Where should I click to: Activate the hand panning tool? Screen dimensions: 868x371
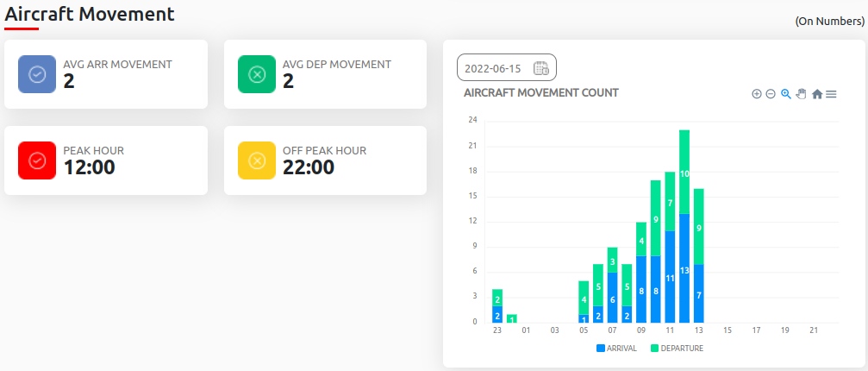click(x=800, y=94)
